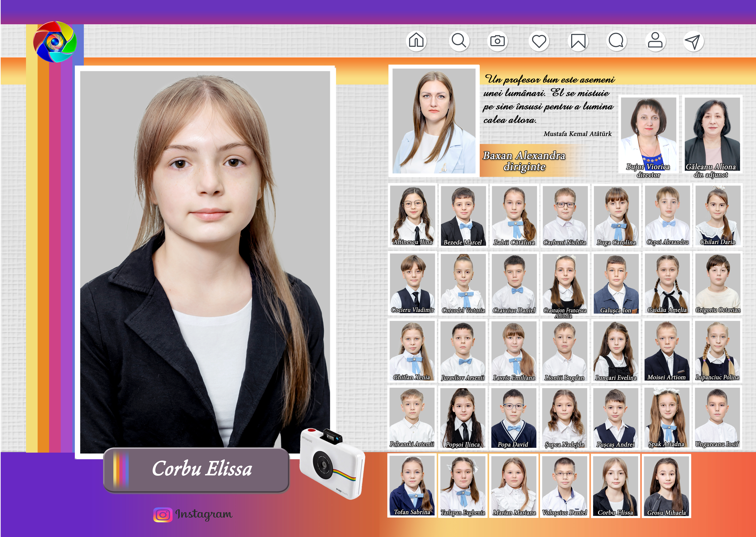The image size is (756, 537).
Task: Click the camera icon in top bar
Action: pos(497,41)
